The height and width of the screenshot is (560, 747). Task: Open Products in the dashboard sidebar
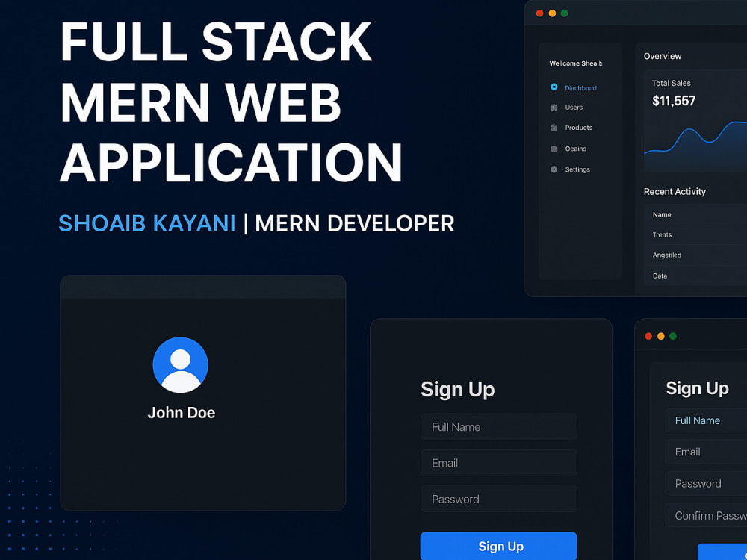point(578,128)
